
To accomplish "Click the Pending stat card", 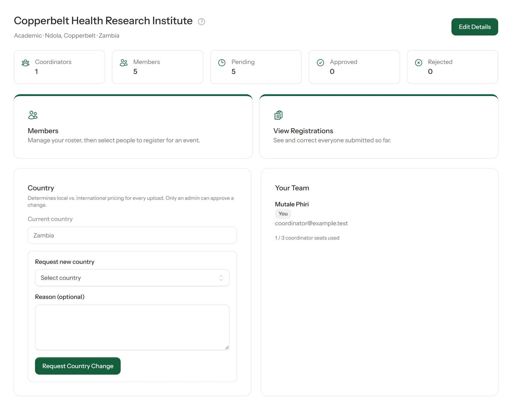I will tap(256, 67).
